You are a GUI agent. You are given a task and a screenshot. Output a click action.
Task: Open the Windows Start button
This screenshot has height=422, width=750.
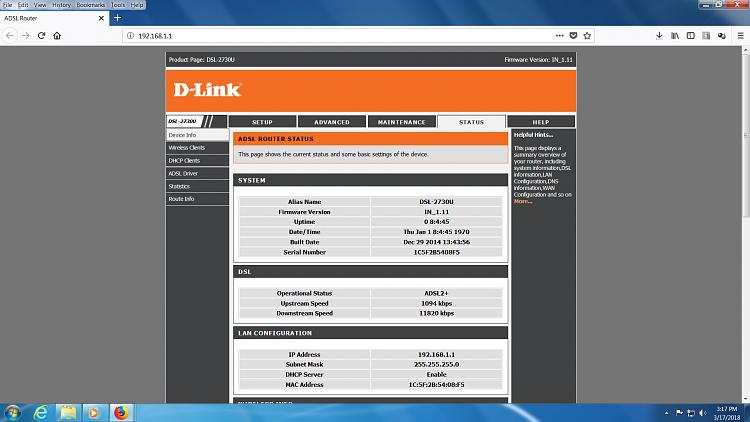click(12, 412)
